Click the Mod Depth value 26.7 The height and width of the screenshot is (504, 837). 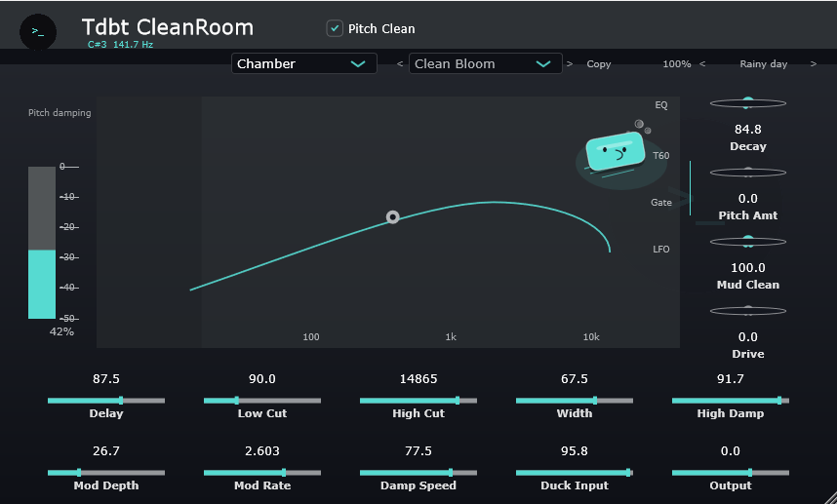(x=106, y=451)
